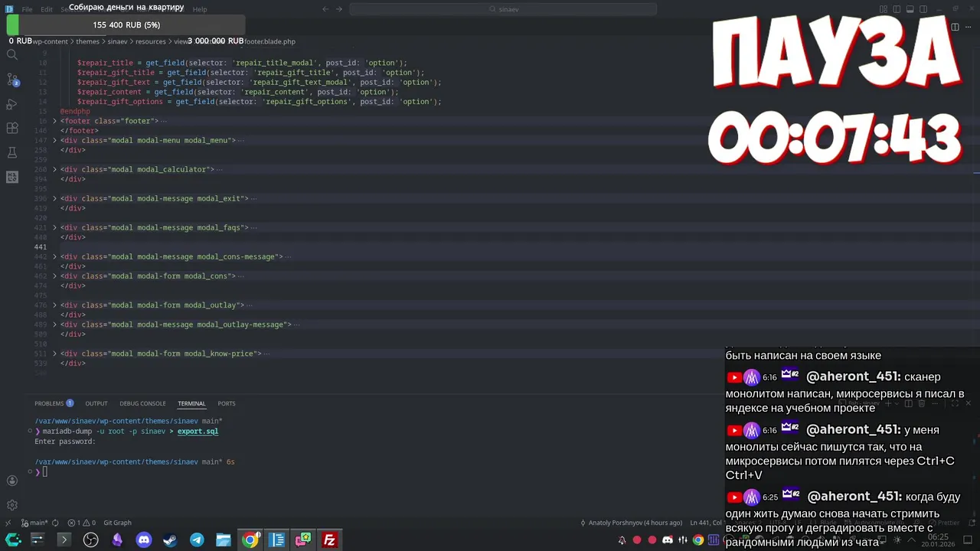The height and width of the screenshot is (551, 980).
Task: Open Source Control view with badge
Action: click(11, 80)
